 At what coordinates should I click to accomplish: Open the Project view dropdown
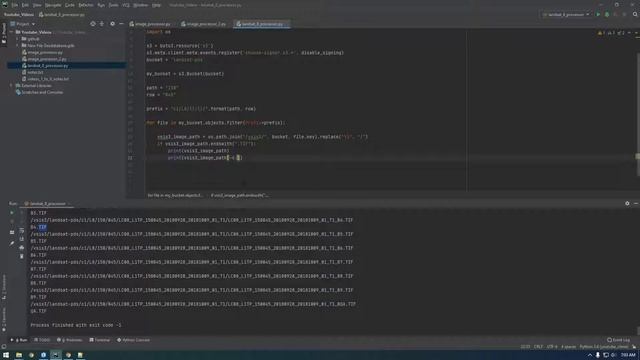pyautogui.click(x=23, y=24)
